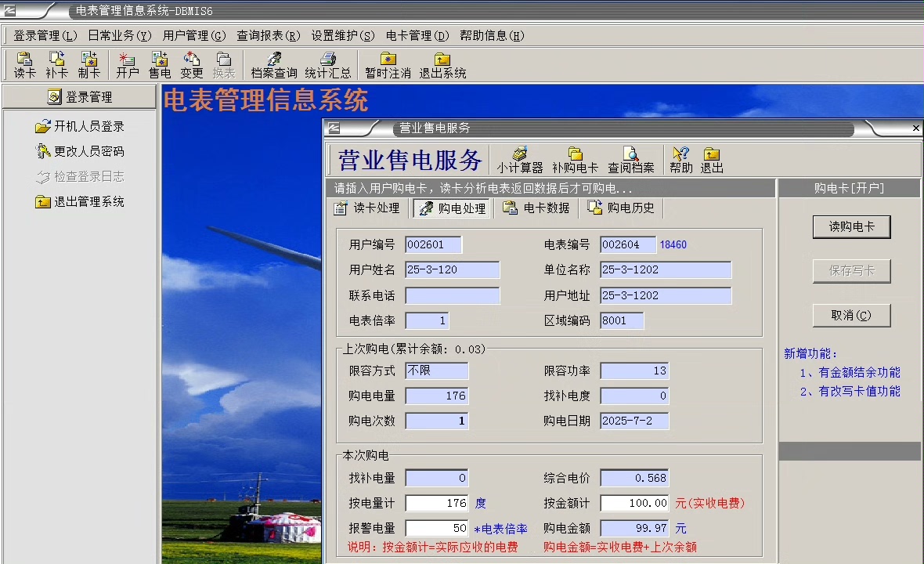Click the 购电日期 field

[x=634, y=421]
